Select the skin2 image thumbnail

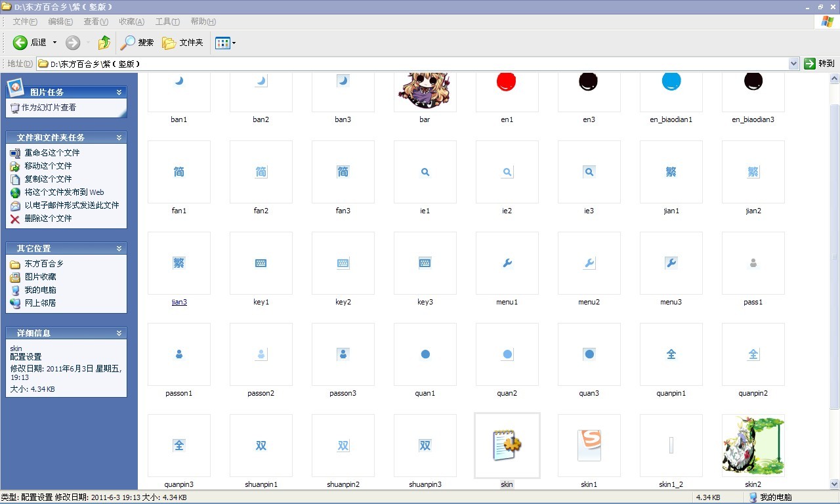[x=753, y=445]
